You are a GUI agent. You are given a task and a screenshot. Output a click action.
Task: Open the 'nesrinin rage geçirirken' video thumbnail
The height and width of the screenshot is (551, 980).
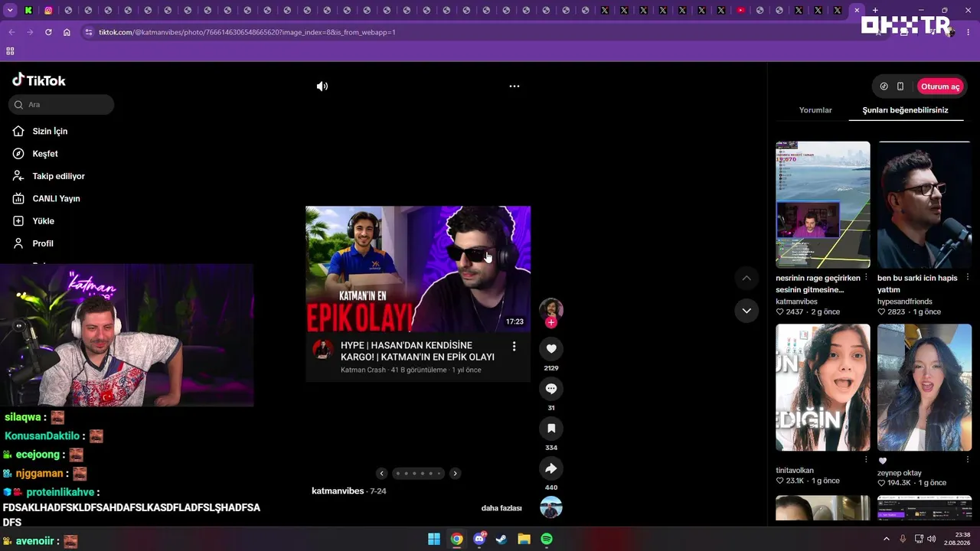(823, 205)
